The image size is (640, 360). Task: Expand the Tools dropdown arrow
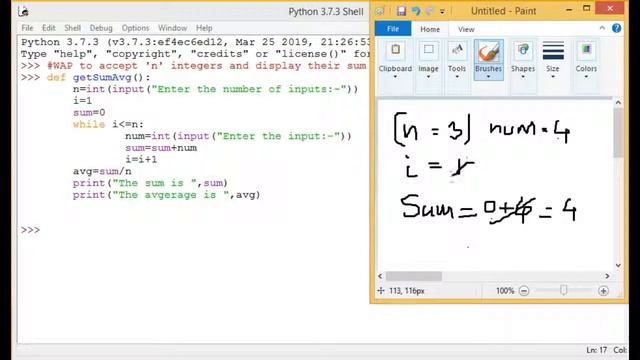click(457, 77)
